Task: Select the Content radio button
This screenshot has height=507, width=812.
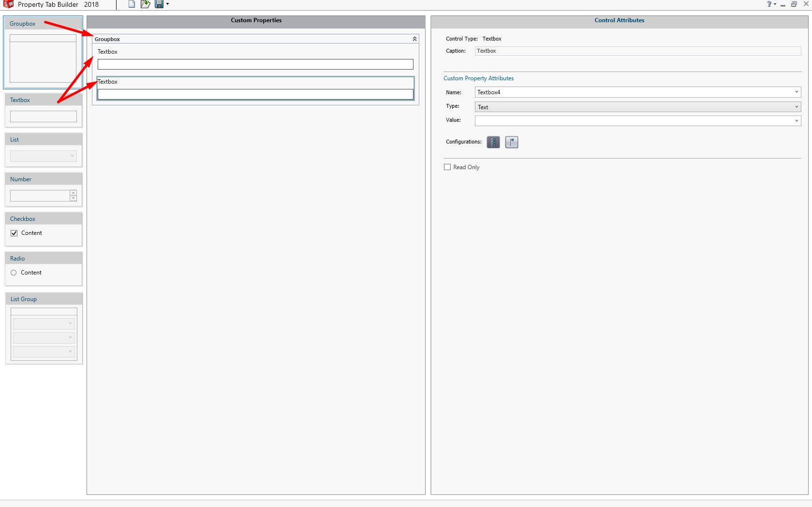Action: (14, 273)
